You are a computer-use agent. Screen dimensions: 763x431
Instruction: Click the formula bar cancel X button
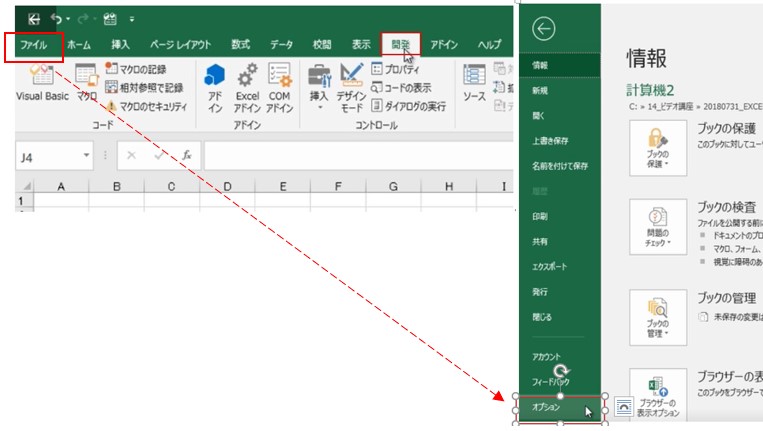[x=131, y=155]
